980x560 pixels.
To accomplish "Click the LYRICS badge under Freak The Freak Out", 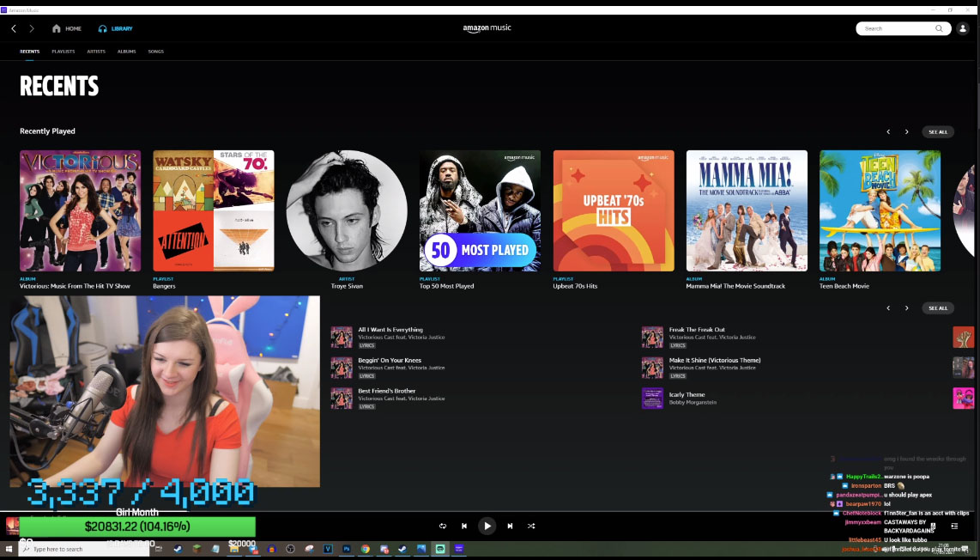I will point(678,345).
